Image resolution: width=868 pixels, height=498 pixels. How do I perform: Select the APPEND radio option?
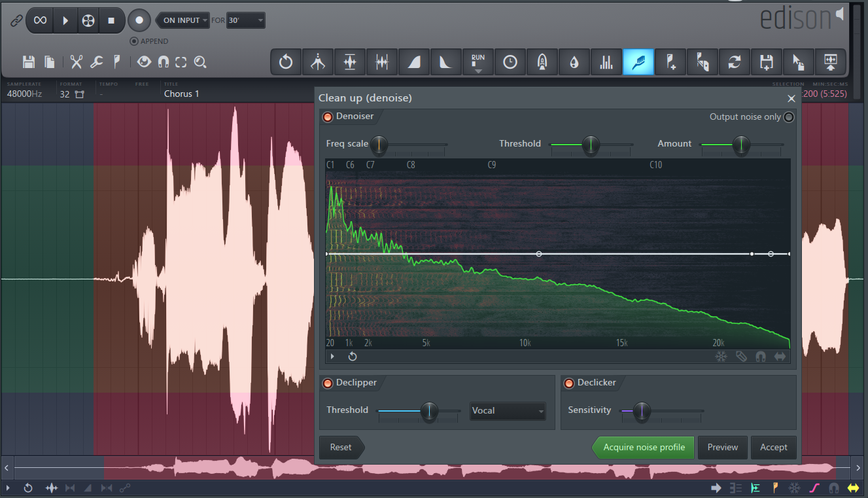click(134, 41)
